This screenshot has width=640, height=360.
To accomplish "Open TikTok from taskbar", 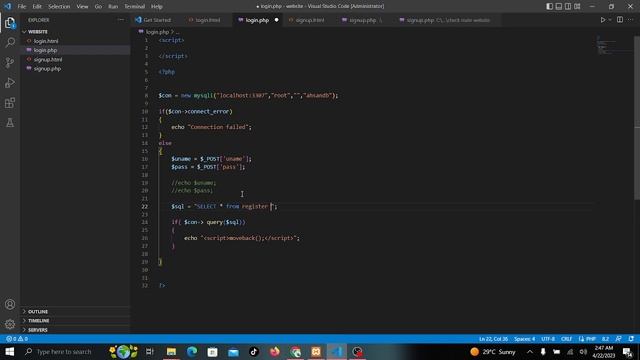I will pos(254,352).
